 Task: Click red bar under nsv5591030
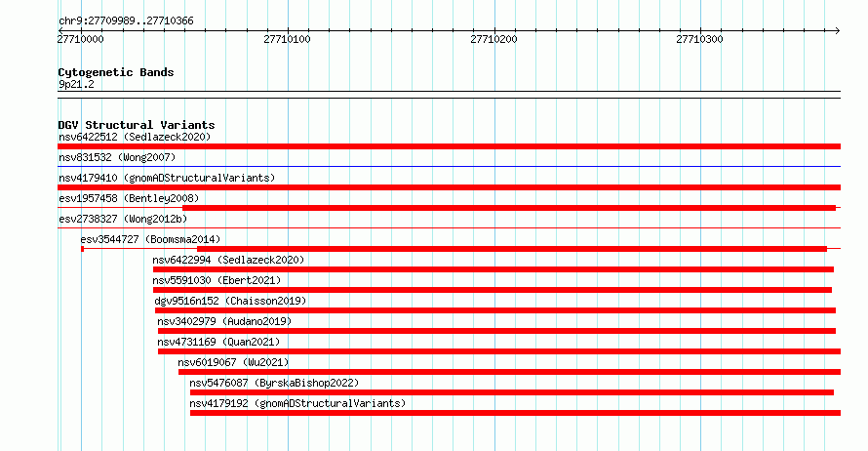pos(493,290)
